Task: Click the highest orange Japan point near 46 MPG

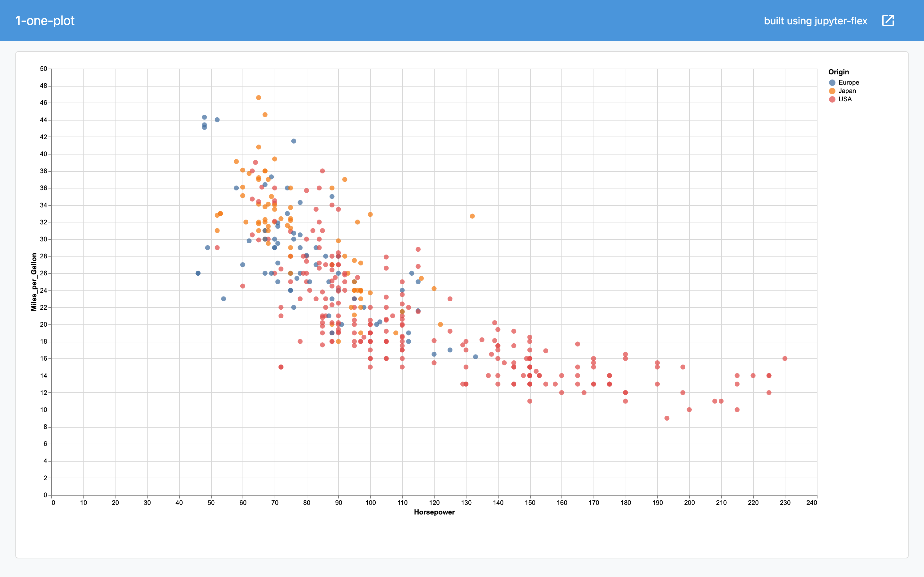Action: 259,98
